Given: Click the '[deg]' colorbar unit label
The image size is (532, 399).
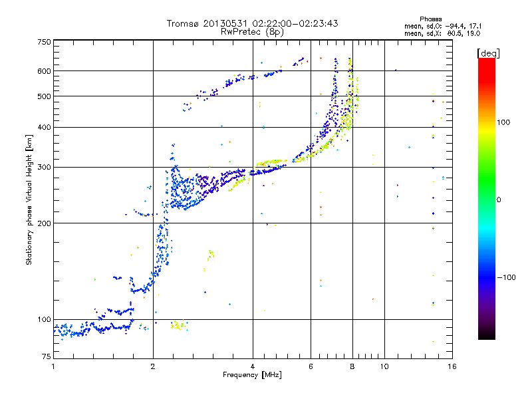Looking at the screenshot, I should (x=488, y=54).
